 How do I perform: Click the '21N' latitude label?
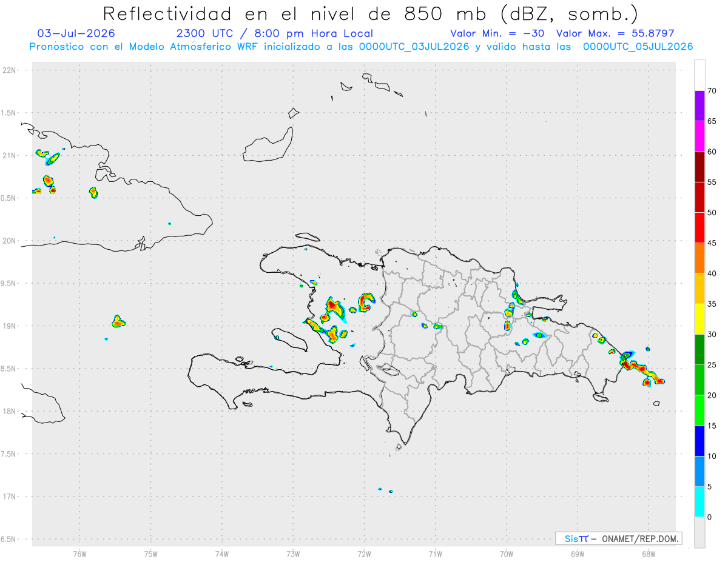pos(10,156)
